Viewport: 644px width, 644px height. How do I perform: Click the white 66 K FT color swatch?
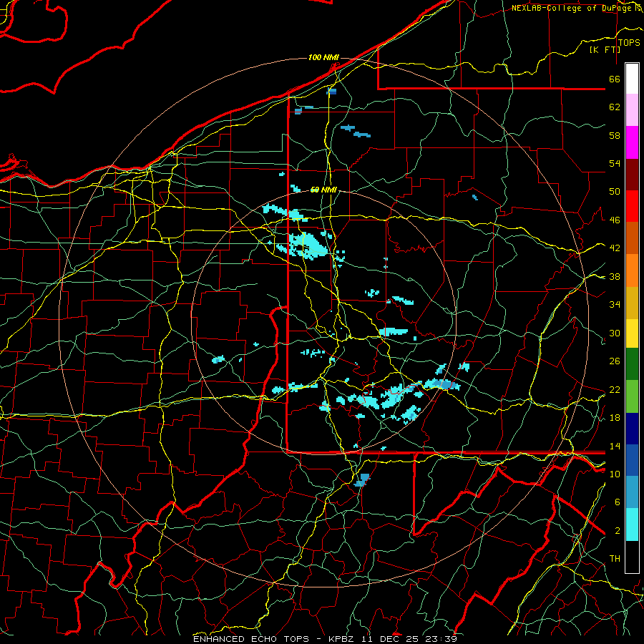click(x=632, y=79)
